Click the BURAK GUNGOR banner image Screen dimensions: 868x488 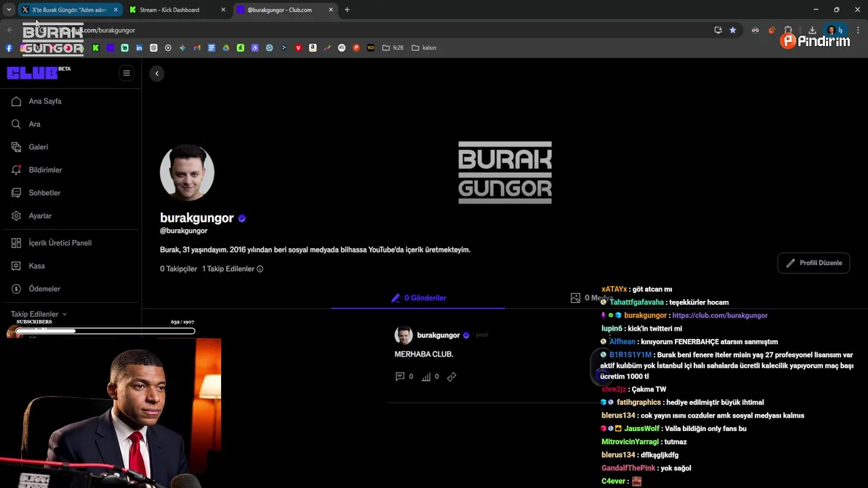tap(505, 172)
